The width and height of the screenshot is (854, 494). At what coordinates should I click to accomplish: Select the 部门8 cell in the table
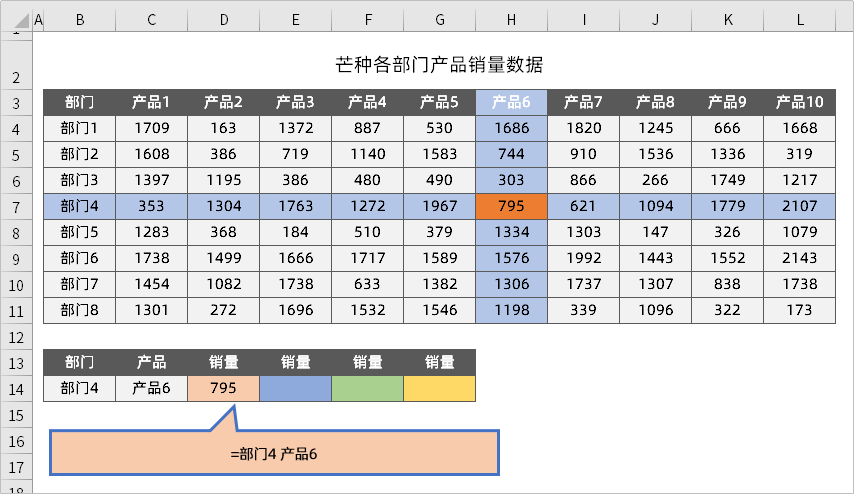pyautogui.click(x=79, y=310)
